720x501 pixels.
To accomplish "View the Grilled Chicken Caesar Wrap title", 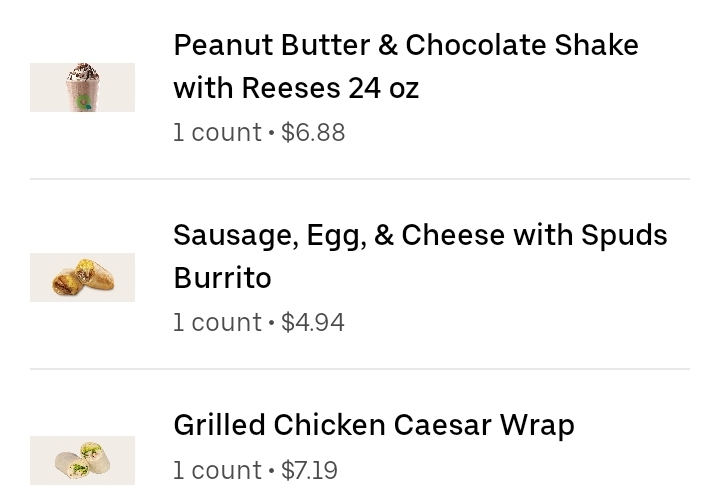I will pyautogui.click(x=374, y=425).
